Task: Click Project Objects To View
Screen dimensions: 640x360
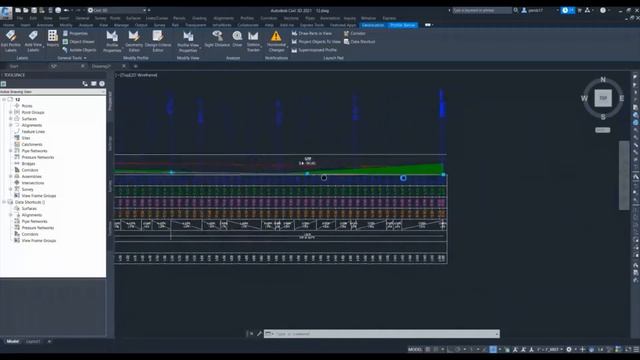Action: (316, 42)
